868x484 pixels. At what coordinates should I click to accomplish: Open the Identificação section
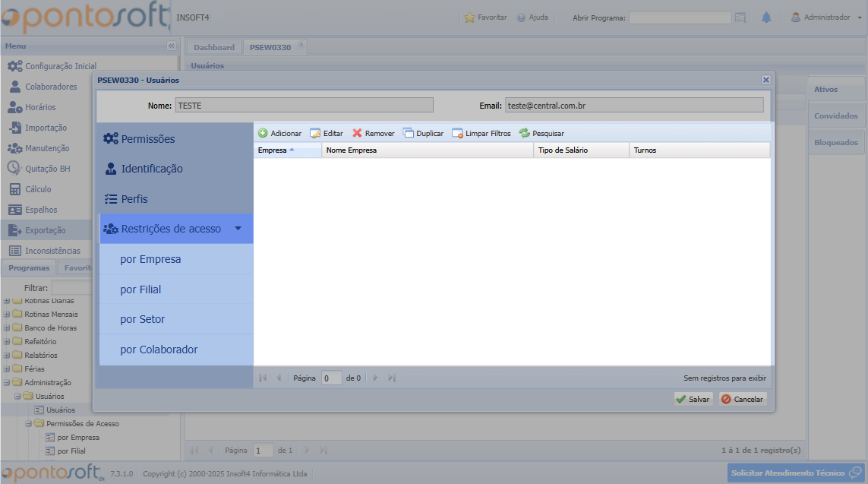(152, 169)
